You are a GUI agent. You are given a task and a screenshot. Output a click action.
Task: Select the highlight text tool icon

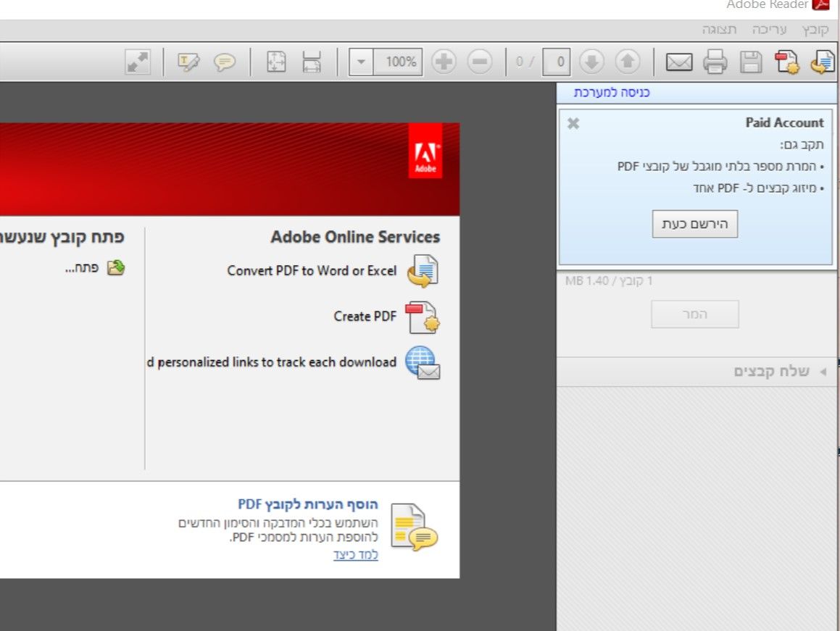pos(188,62)
